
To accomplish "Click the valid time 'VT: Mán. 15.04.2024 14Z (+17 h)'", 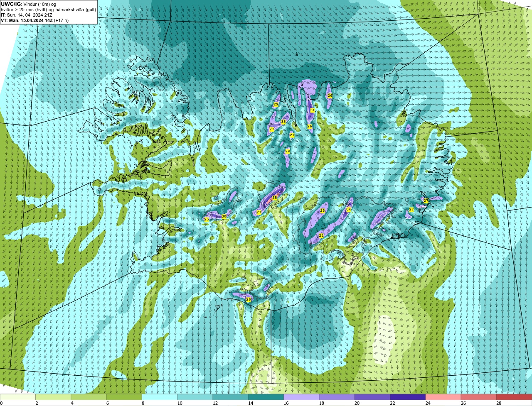I will pos(35,20).
